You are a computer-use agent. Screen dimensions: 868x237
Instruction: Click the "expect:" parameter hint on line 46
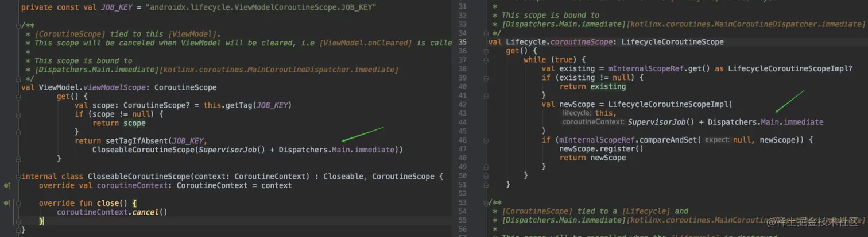(718, 140)
